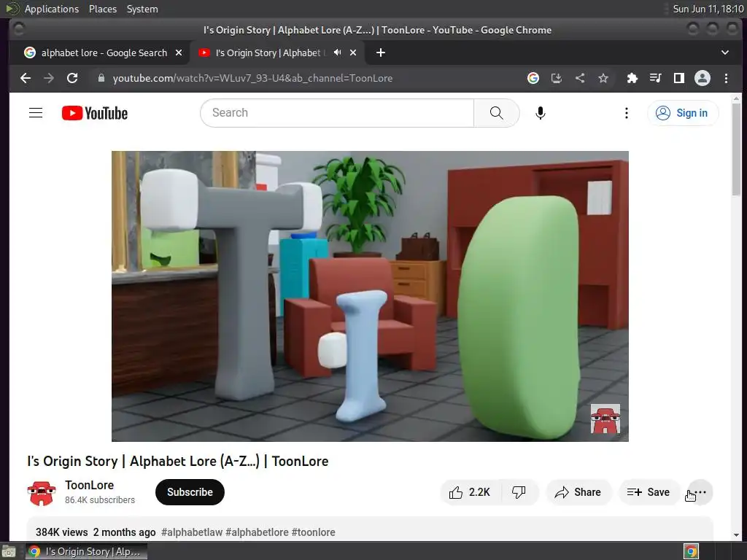Open a new Chrome tab
Screen dimensions: 747x560
click(381, 52)
